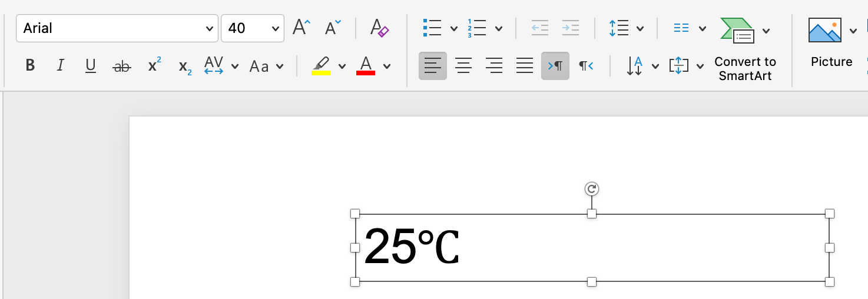The width and height of the screenshot is (868, 299).
Task: Click the top-left text box resize handle
Action: tap(355, 213)
